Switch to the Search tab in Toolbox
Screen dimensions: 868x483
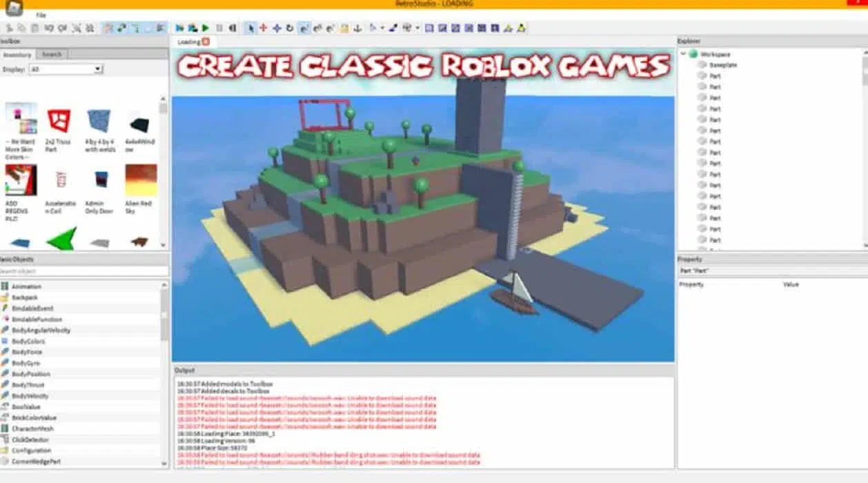[52, 55]
